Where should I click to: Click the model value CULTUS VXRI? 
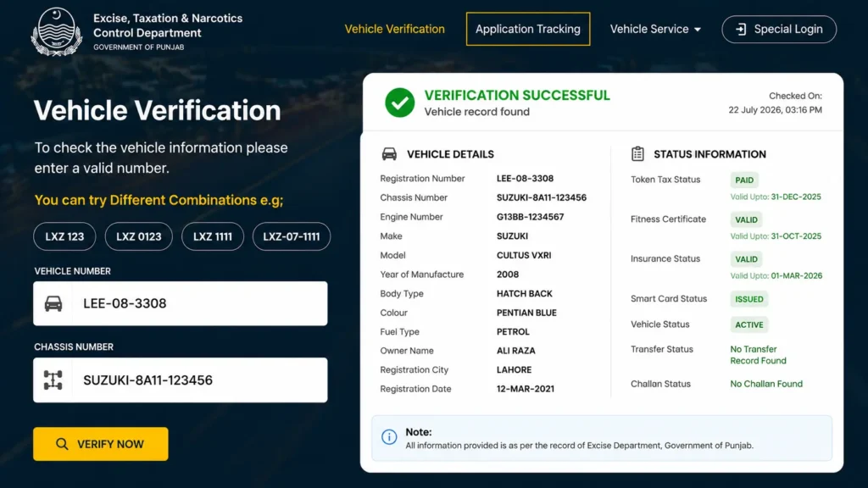[524, 255]
